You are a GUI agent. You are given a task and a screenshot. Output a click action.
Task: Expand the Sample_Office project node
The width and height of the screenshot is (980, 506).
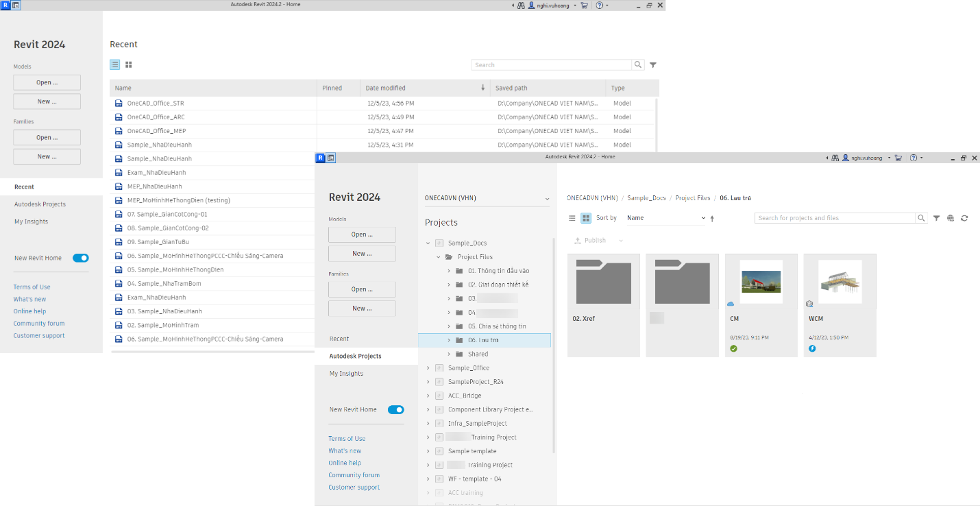(x=428, y=368)
